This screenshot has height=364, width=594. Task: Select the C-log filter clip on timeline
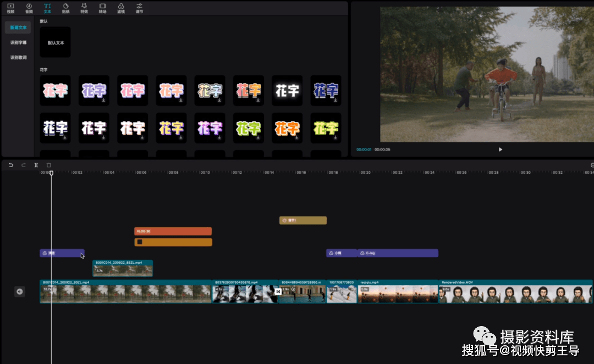(x=398, y=253)
